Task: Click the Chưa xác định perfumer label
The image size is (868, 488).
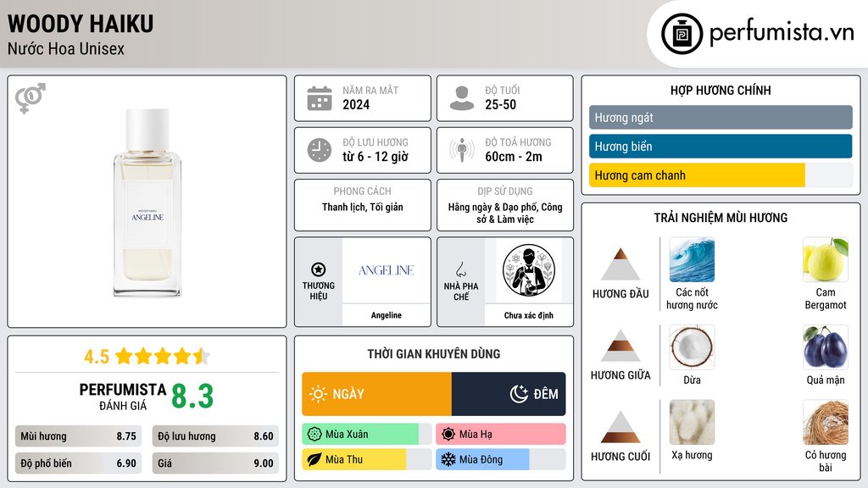Action: click(529, 315)
